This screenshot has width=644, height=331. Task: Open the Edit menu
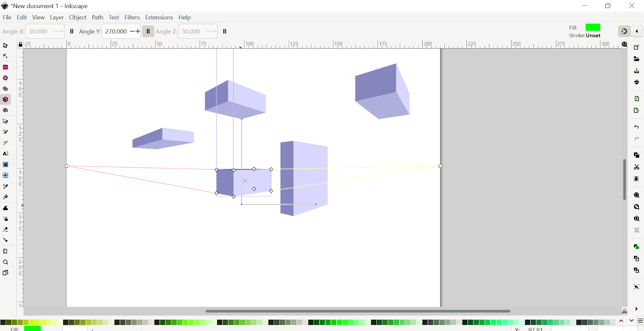click(x=22, y=17)
